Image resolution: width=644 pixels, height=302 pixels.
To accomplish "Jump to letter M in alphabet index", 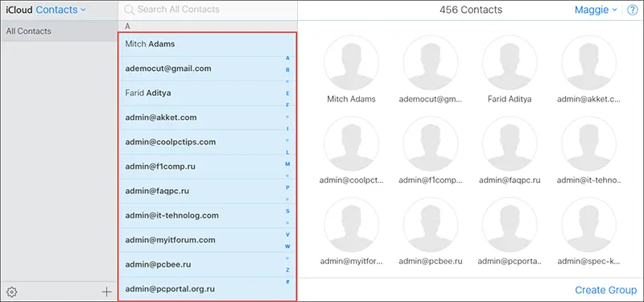I will pyautogui.click(x=287, y=164).
